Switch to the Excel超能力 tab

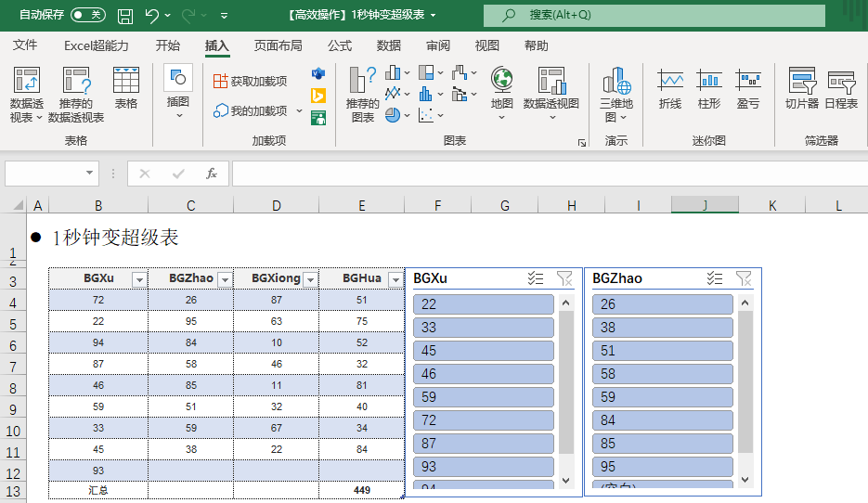point(97,45)
